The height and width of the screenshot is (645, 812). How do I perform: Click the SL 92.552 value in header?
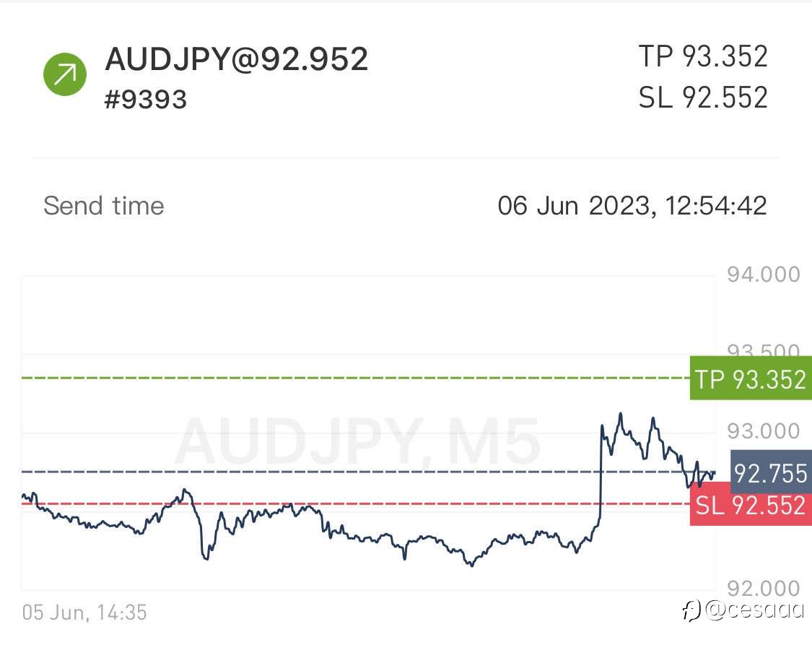click(702, 98)
